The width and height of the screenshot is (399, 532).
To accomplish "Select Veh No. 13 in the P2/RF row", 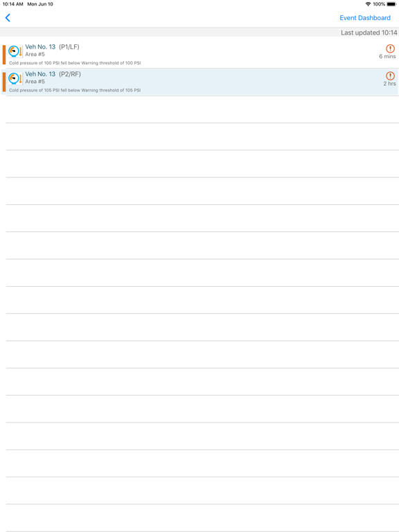I will 40,74.
